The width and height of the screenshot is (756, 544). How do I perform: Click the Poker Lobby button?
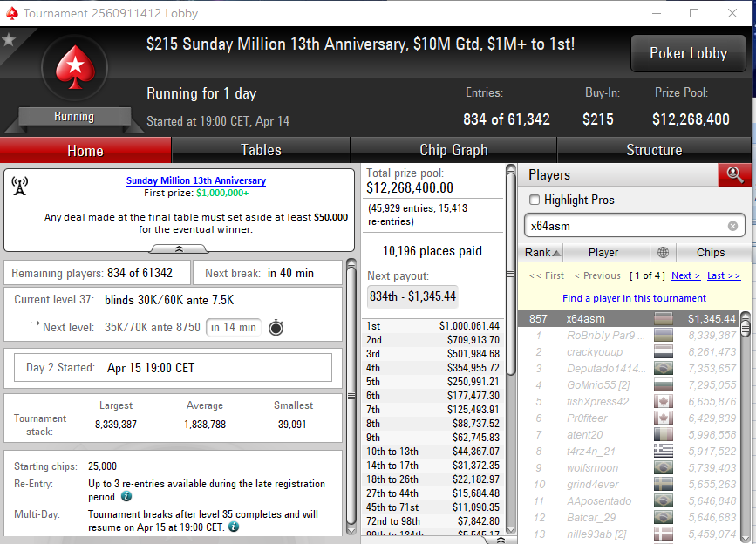point(688,53)
